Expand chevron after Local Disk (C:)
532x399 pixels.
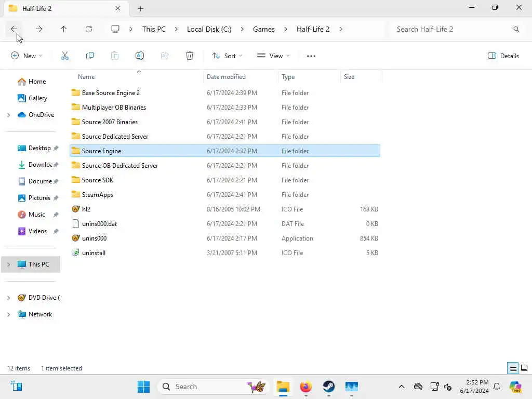coord(242,29)
